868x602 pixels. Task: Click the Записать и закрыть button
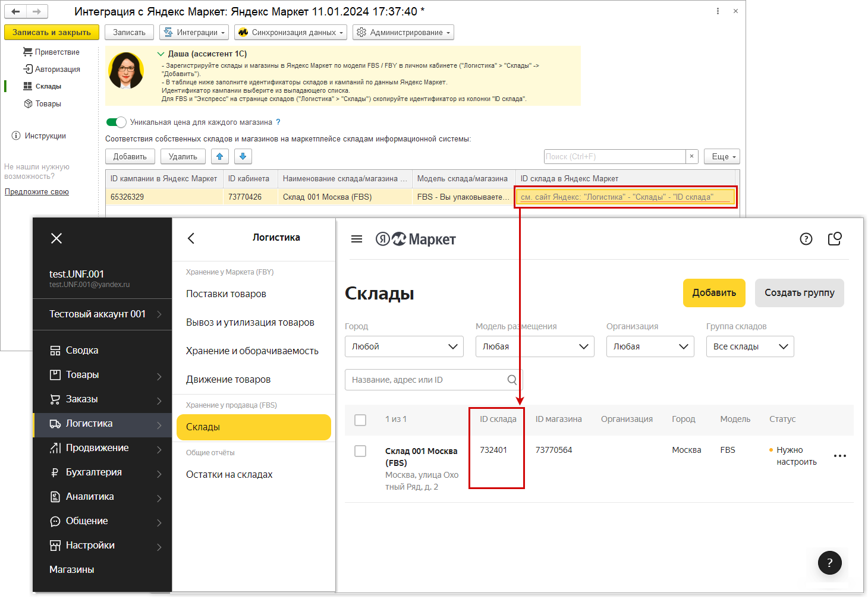[x=52, y=32]
